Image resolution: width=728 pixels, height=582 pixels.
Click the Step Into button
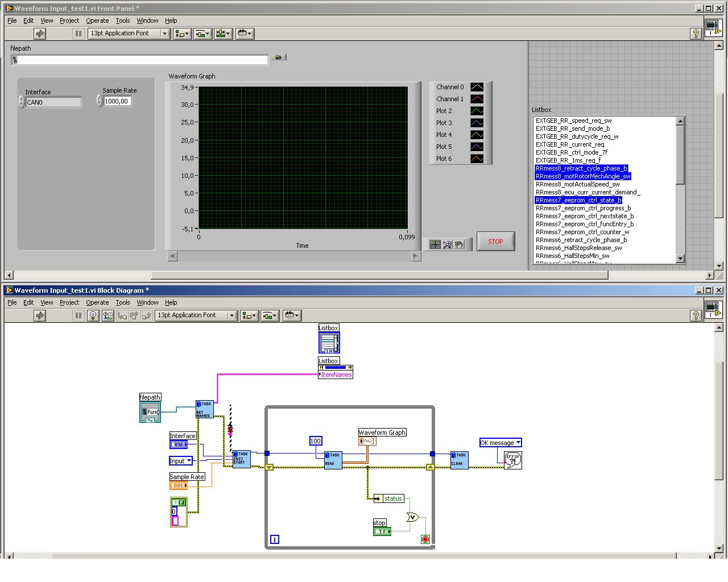tap(122, 315)
